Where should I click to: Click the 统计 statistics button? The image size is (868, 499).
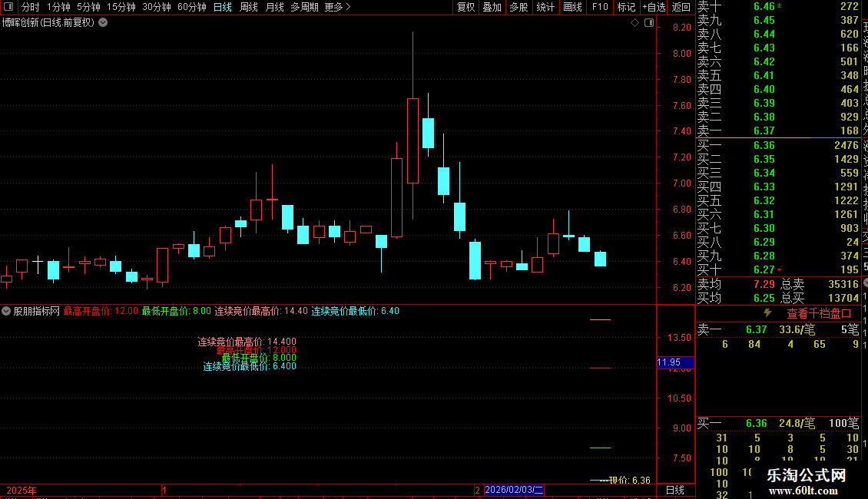point(545,7)
